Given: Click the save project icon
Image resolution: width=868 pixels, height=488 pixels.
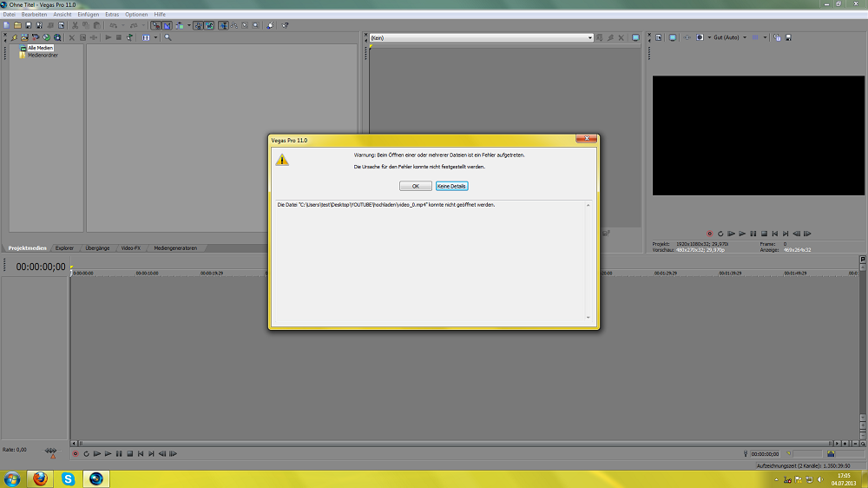Looking at the screenshot, I should [28, 25].
